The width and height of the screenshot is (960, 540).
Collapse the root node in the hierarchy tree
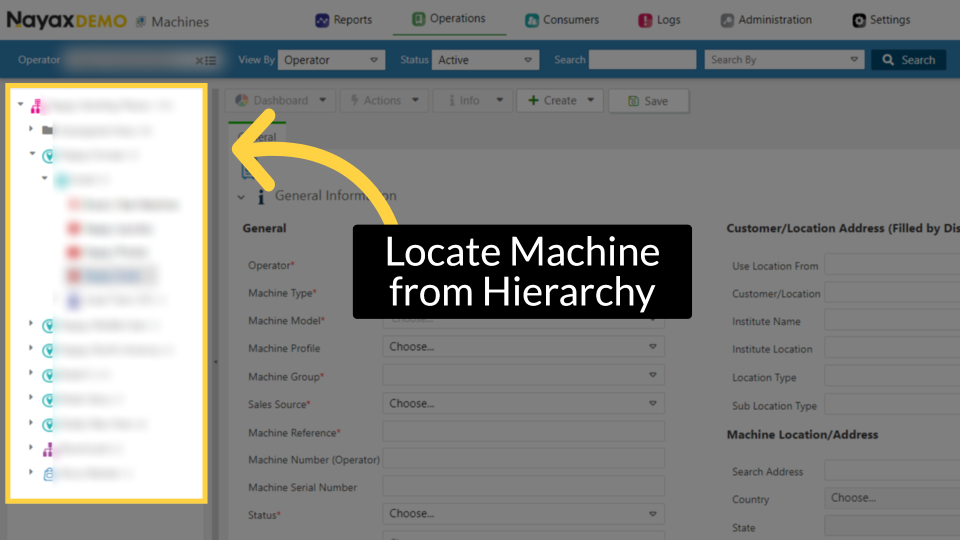point(20,104)
